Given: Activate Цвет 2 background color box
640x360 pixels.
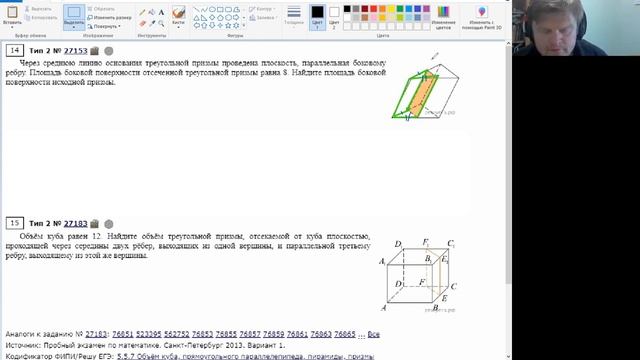Looking at the screenshot, I should point(334,18).
